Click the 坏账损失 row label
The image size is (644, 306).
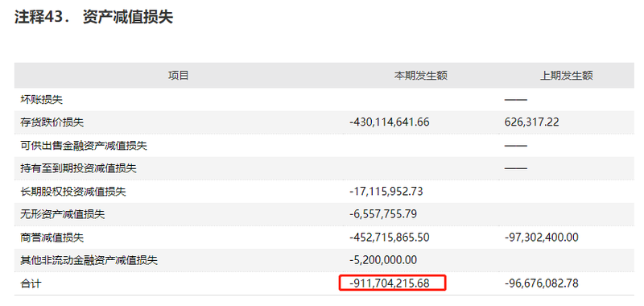tap(42, 99)
